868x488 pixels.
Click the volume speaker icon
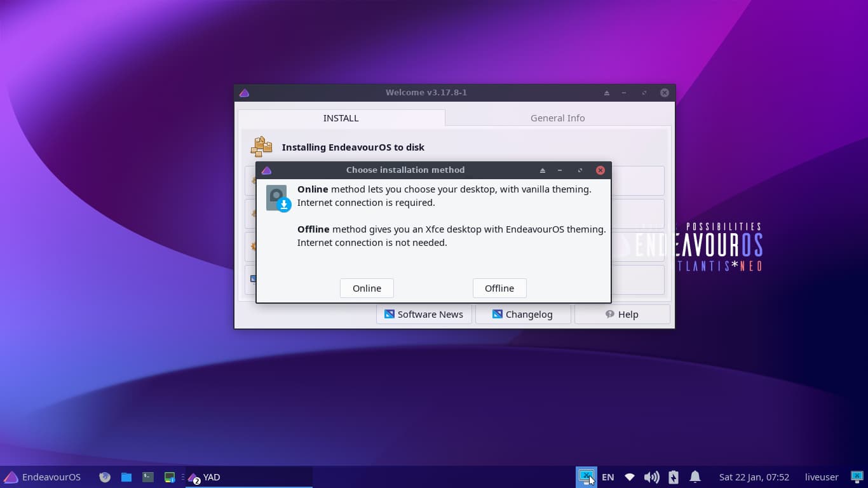point(651,477)
